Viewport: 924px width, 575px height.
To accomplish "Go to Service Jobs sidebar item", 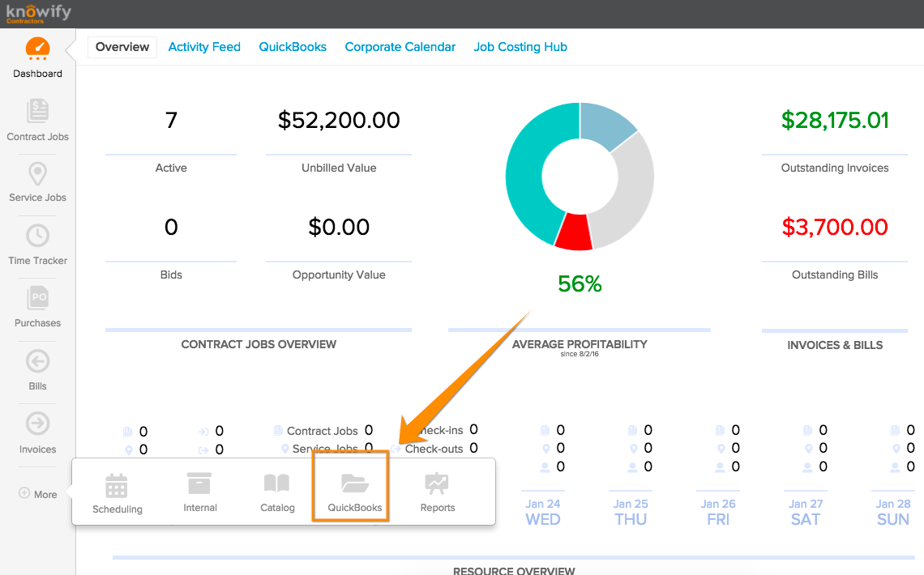I will click(38, 182).
